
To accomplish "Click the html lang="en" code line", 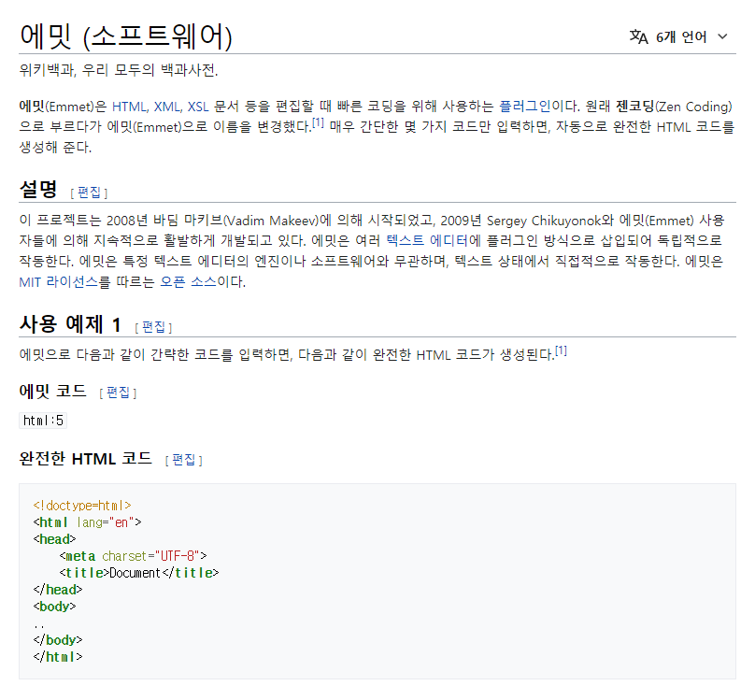I will click(x=87, y=522).
